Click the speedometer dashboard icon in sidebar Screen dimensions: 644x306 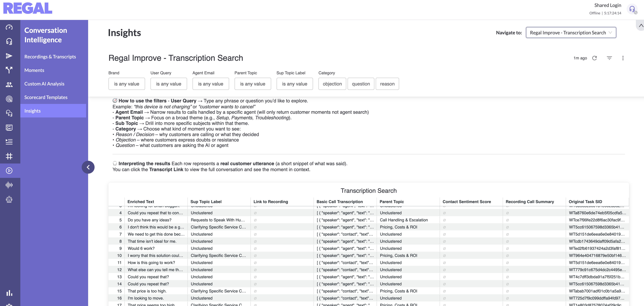point(9,27)
